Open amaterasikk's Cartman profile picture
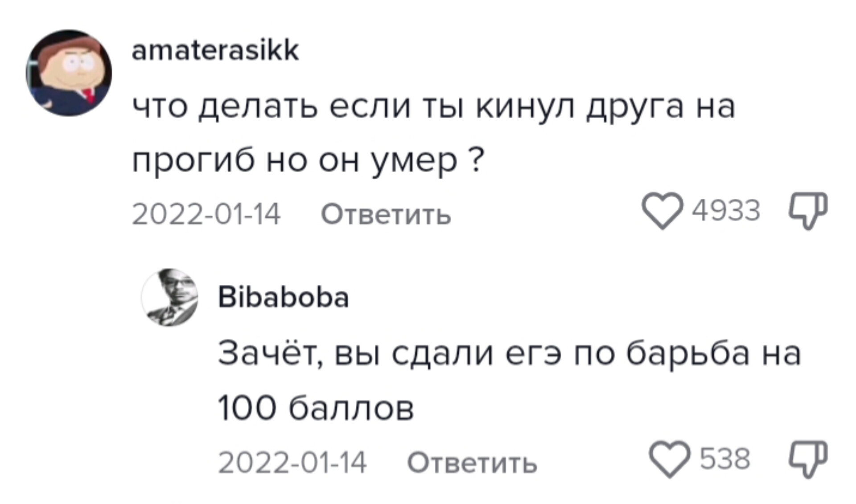Image resolution: width=856 pixels, height=504 pixels. (69, 73)
